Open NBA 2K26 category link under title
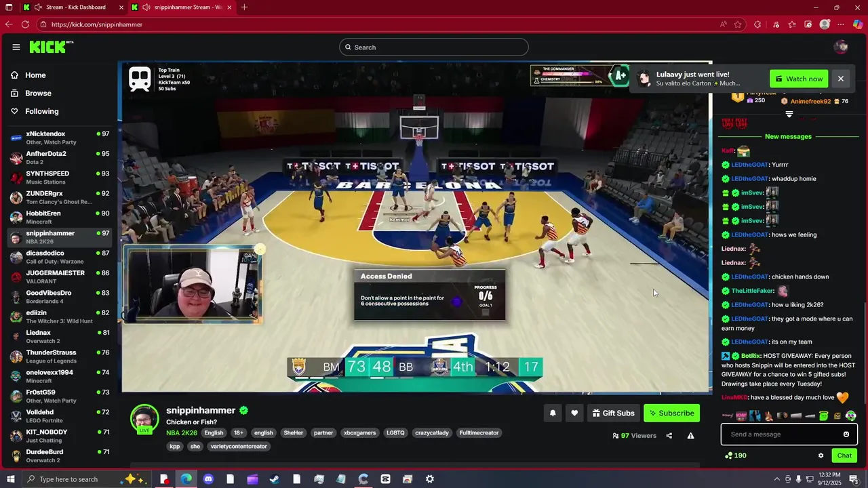The width and height of the screenshot is (868, 488). pyautogui.click(x=182, y=433)
